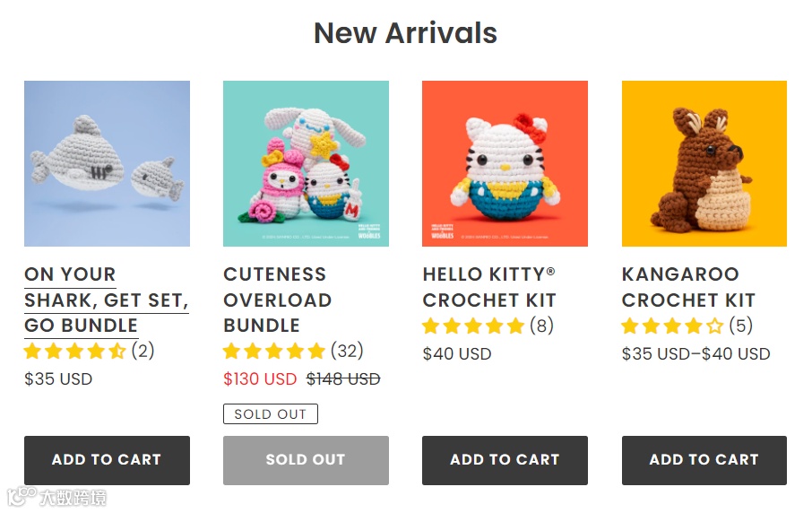The image size is (812, 513).
Task: Add Kangaroo kit to cart
Action: coord(704,460)
